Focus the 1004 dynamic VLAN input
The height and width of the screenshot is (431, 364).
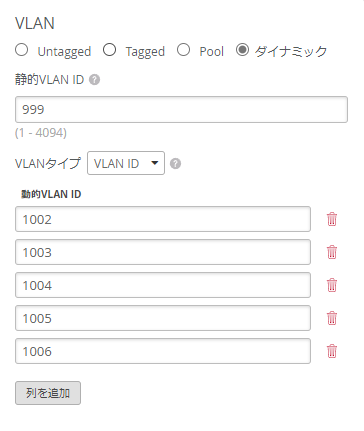tap(163, 285)
